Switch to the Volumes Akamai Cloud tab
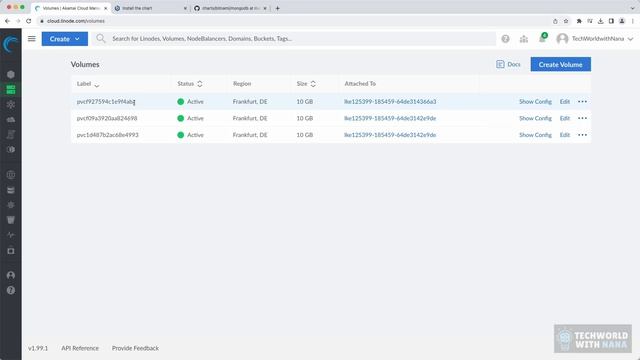Screen dimensions: 640x360 point(70,8)
